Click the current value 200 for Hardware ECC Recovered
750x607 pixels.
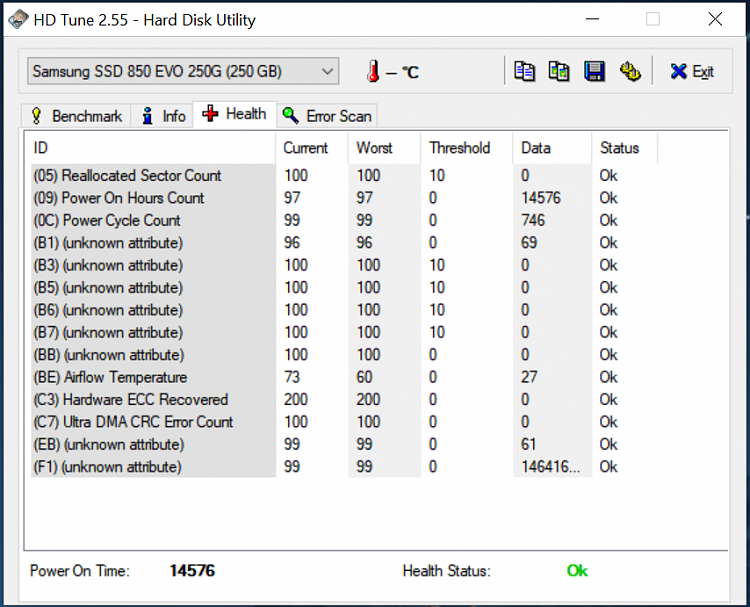coord(296,400)
